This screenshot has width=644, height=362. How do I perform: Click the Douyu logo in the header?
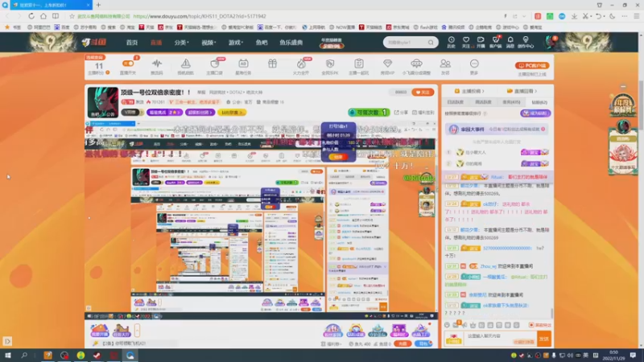(94, 42)
